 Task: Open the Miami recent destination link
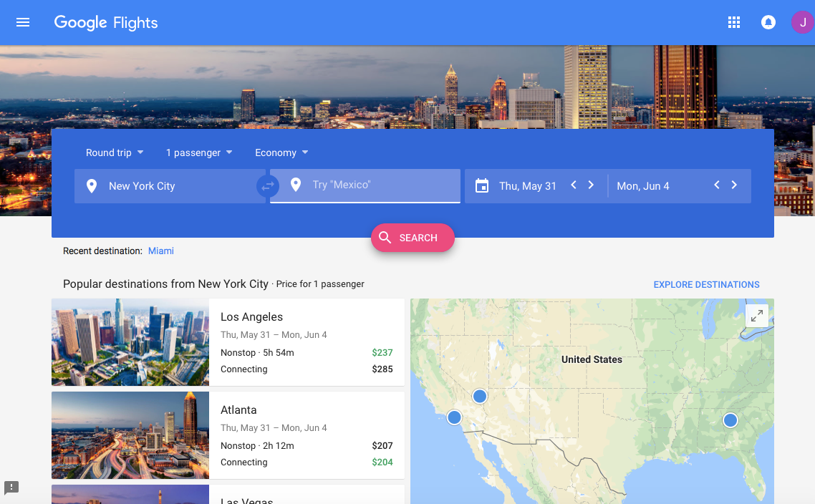point(160,251)
